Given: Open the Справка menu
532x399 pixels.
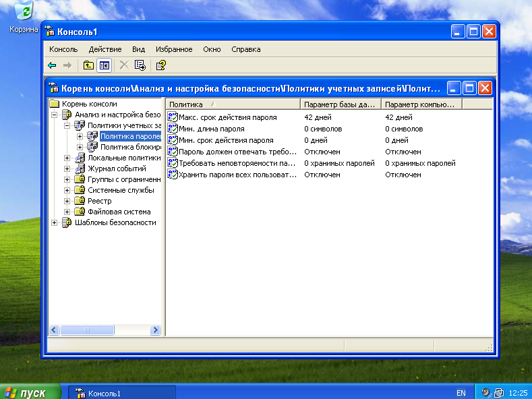Looking at the screenshot, I should (x=246, y=49).
